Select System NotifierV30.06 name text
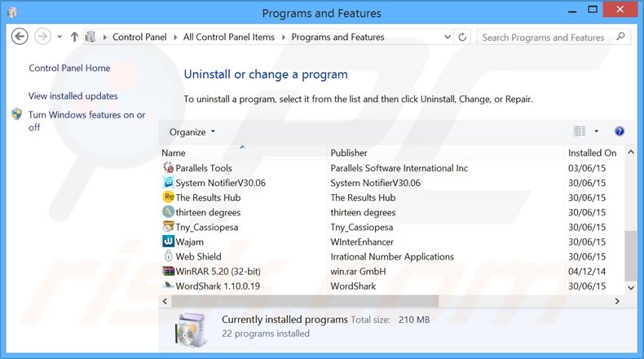644x359 pixels. (221, 183)
